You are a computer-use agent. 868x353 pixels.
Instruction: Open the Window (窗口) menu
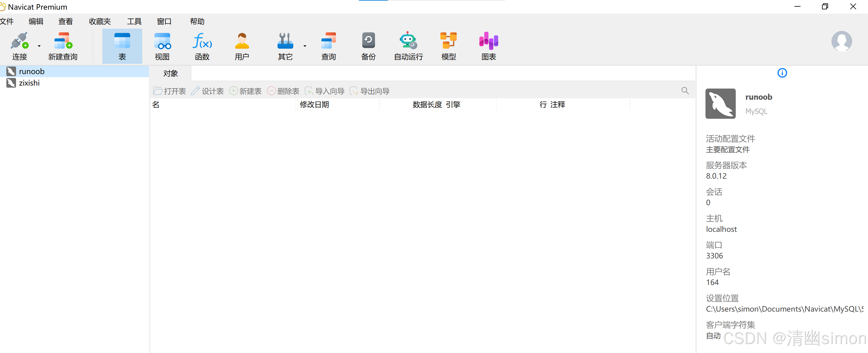(x=164, y=21)
